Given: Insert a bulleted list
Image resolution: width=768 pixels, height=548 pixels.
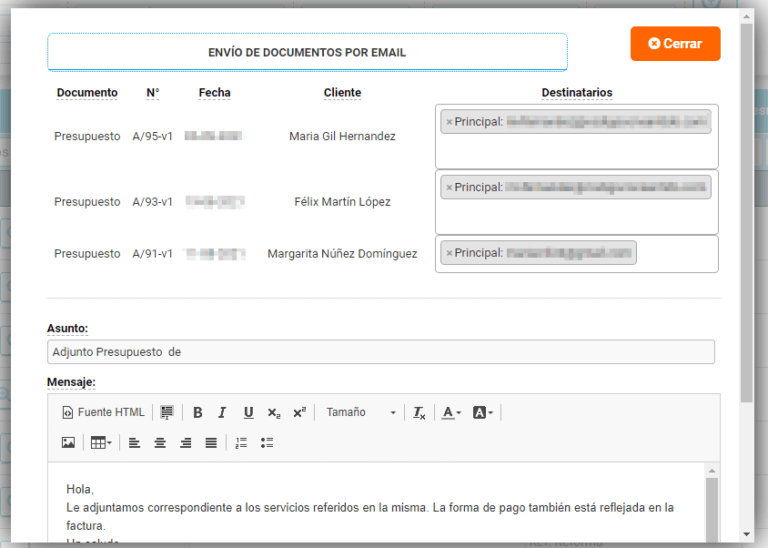Looking at the screenshot, I should (266, 443).
